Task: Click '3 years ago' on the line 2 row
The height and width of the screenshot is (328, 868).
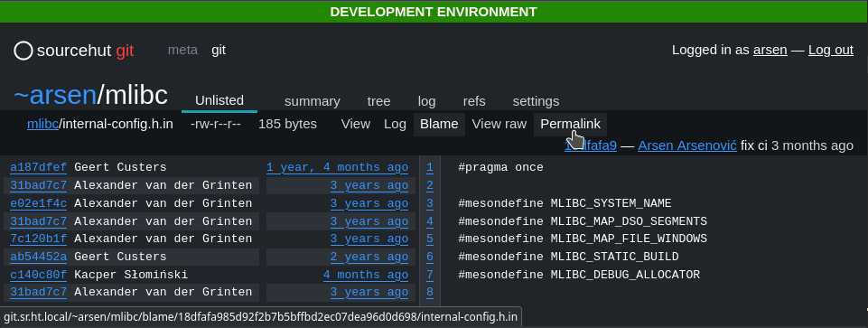Action: pyautogui.click(x=369, y=185)
